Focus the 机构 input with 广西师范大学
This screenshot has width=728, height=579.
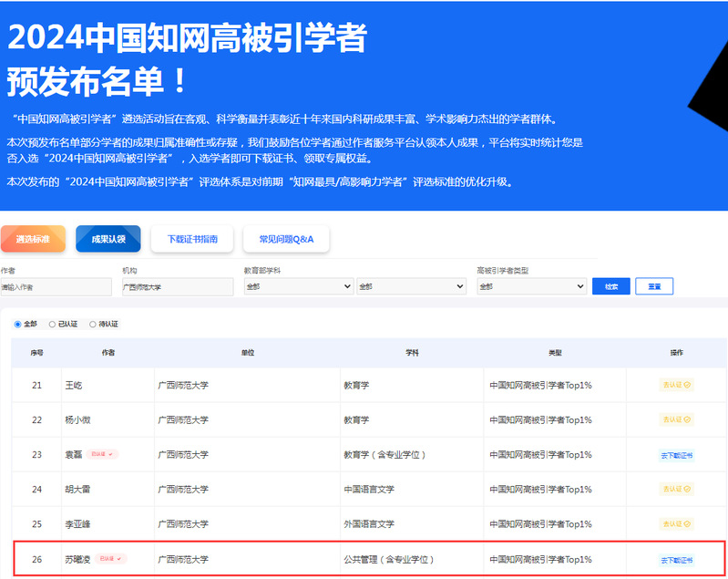coord(178,286)
